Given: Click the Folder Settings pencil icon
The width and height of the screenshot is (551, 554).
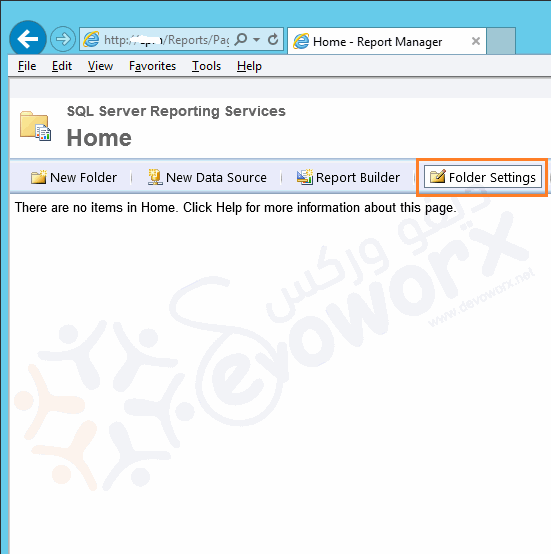Looking at the screenshot, I should 438,176.
